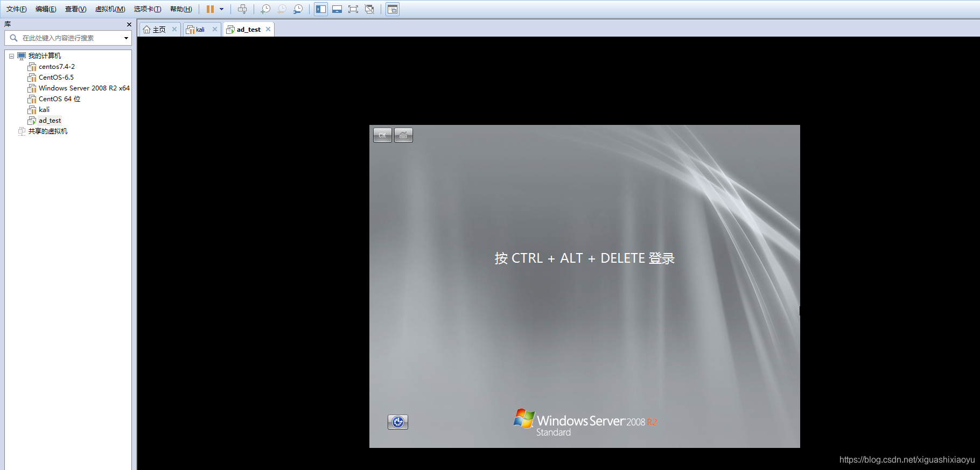
Task: Select 我的计算机 in the library tree
Action: 45,56
